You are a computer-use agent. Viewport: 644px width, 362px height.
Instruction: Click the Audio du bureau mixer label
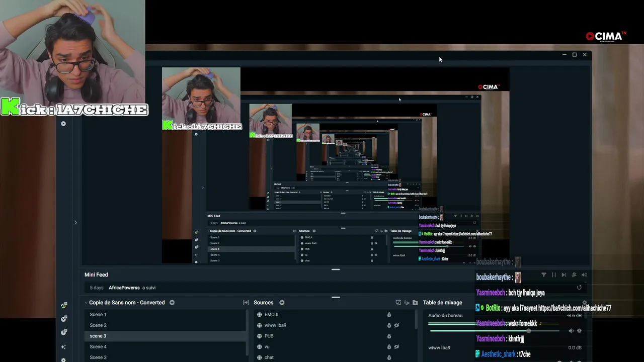coord(445,315)
